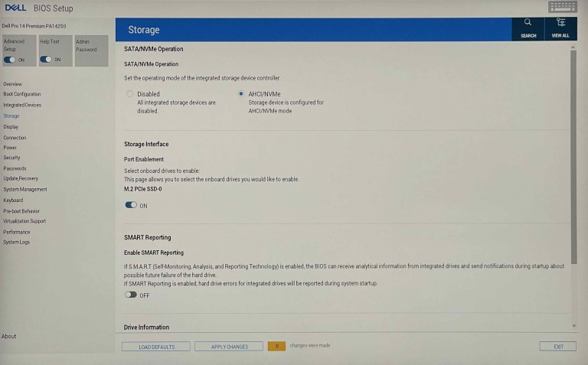Click the orange changes counter badge
The image size is (588, 365).
(276, 346)
